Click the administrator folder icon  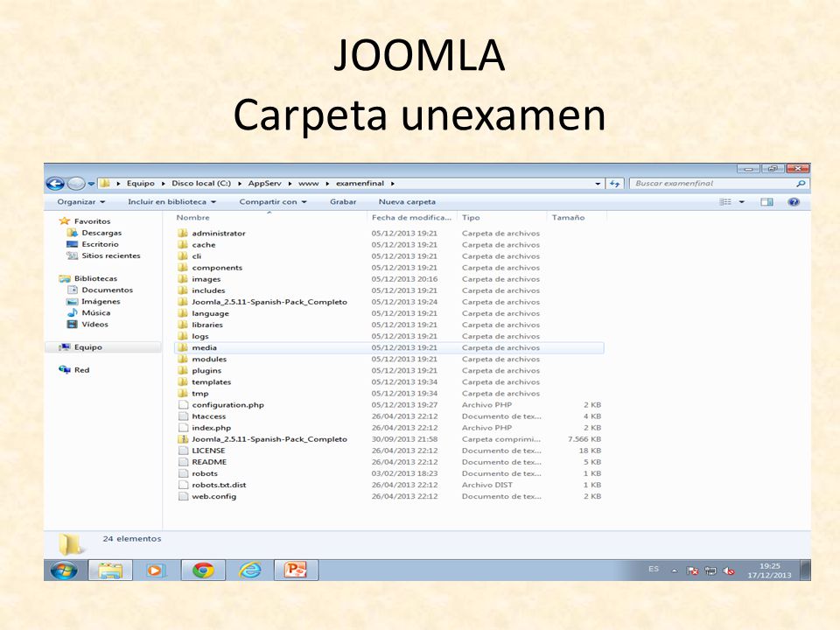pyautogui.click(x=183, y=233)
